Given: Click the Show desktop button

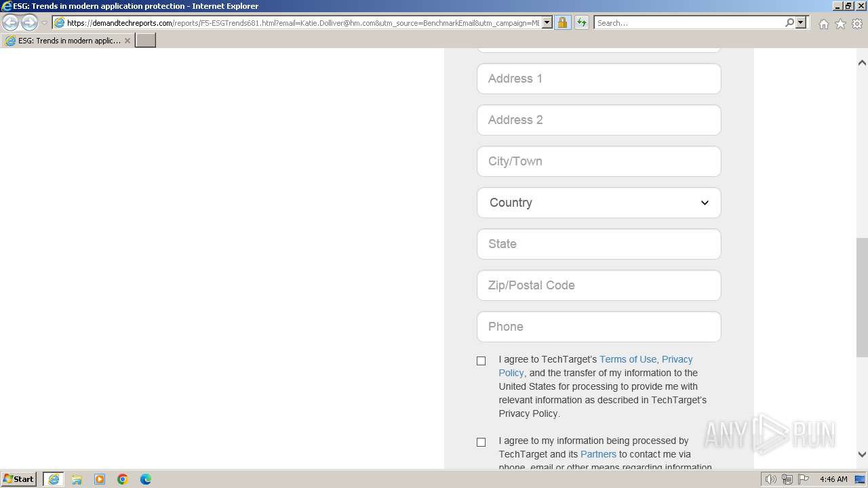Looking at the screenshot, I should (x=861, y=479).
